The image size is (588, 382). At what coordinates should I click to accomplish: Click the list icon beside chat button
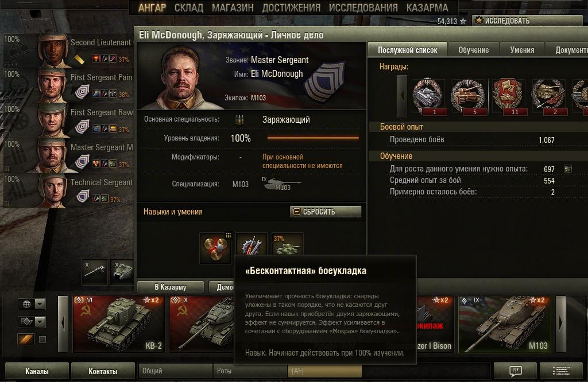coord(562,371)
